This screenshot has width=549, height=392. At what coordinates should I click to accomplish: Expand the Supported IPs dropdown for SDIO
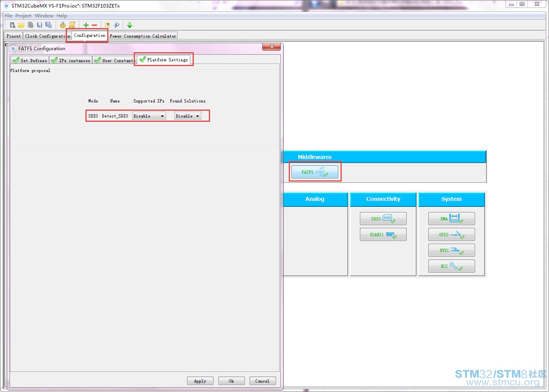[x=149, y=116]
